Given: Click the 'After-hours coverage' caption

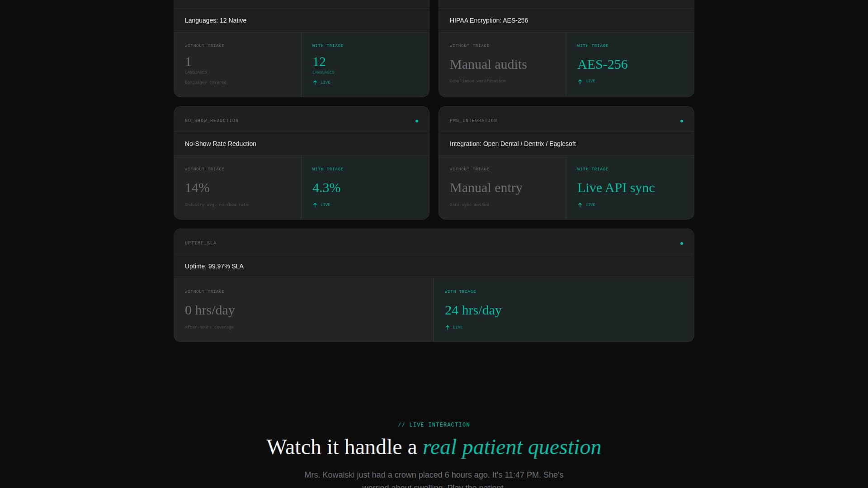Looking at the screenshot, I should point(209,327).
